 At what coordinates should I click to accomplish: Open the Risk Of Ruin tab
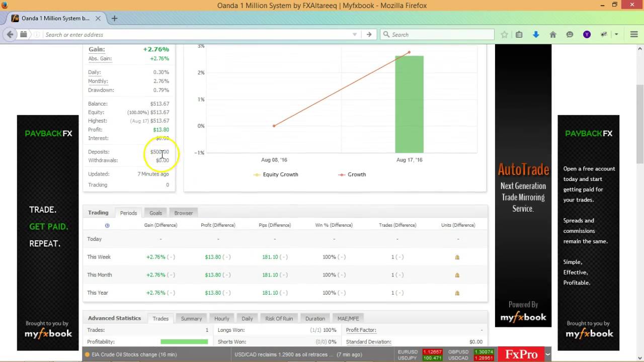(279, 319)
